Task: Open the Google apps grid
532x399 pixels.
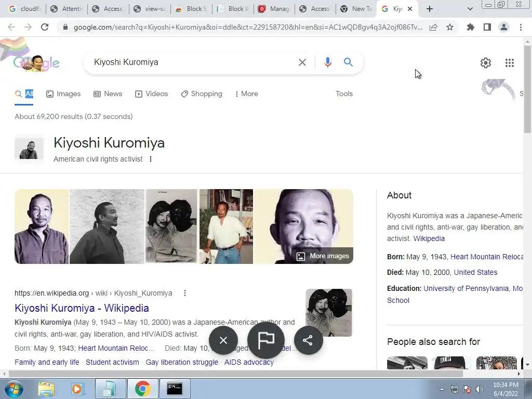Action: 509,63
